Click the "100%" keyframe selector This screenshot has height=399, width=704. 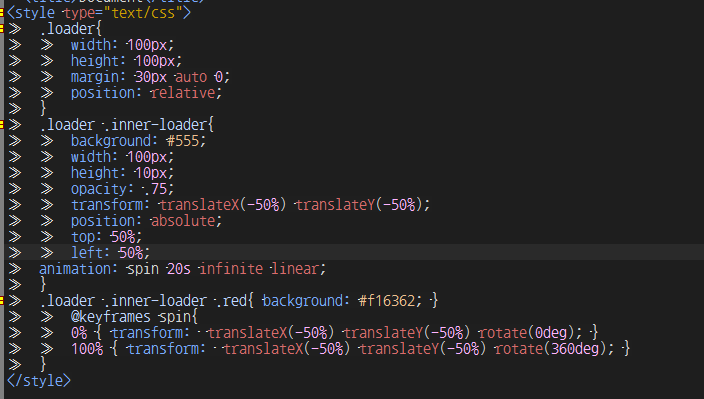pos(87,349)
